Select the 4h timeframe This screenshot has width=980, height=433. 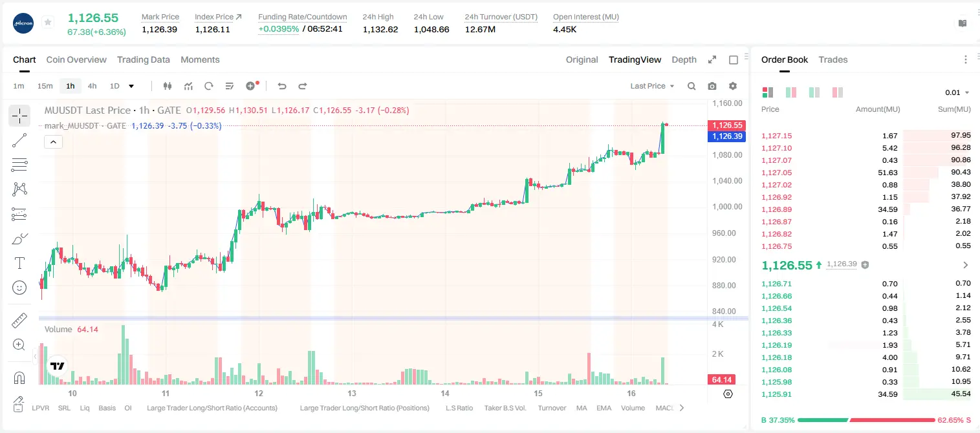[92, 86]
